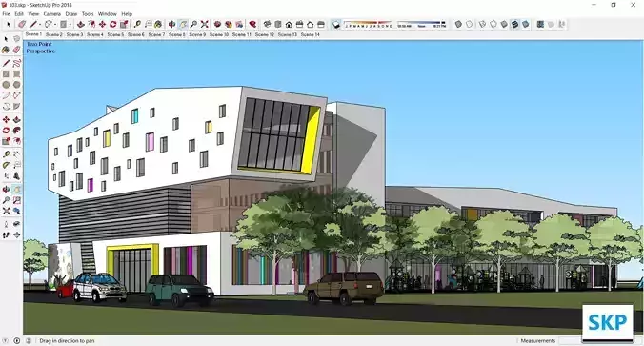644x346 pixels.
Task: Select the Walk footprints tool
Action: tap(6, 234)
